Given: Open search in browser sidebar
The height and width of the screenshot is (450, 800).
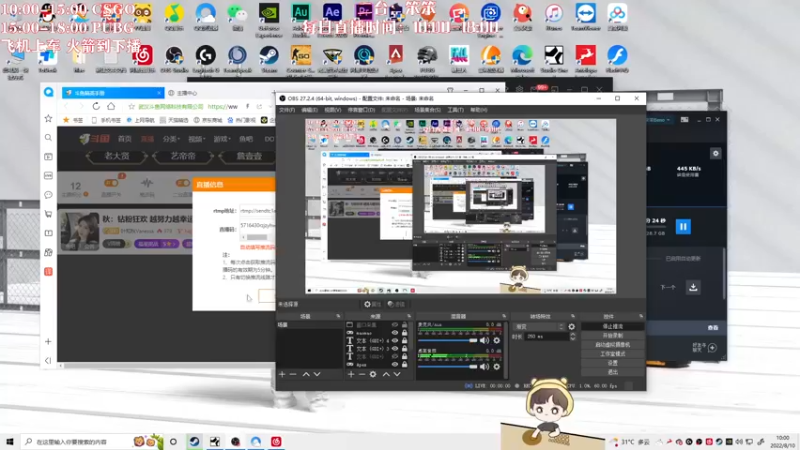Looking at the screenshot, I should [x=48, y=138].
